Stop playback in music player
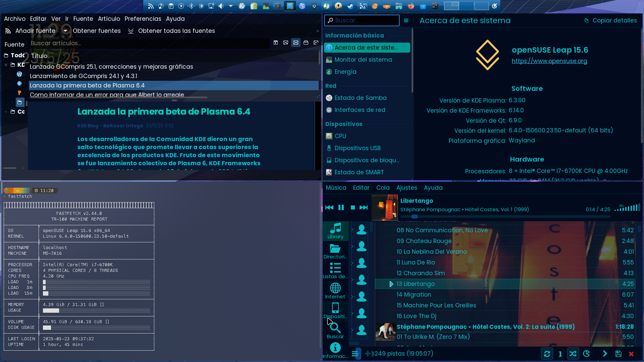Screen dimensions: 644x362 coord(353,207)
